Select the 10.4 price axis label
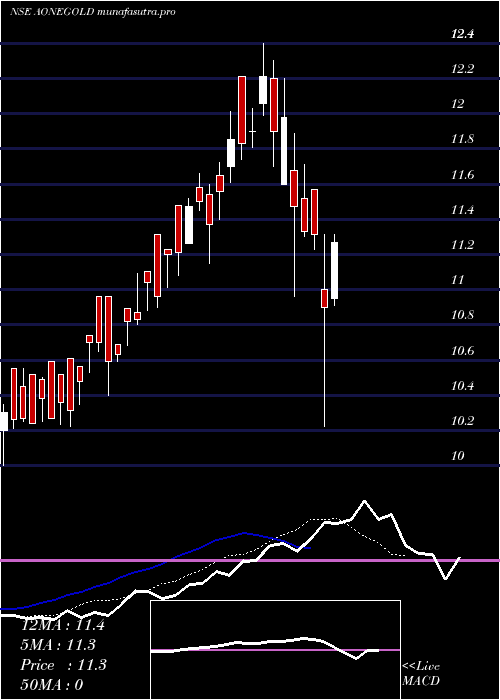The height and width of the screenshot is (700, 500). tap(462, 386)
